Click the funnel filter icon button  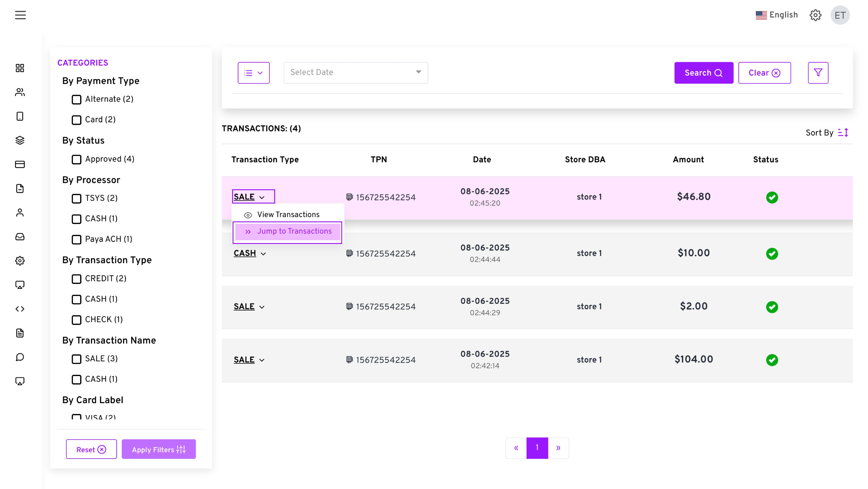(818, 73)
